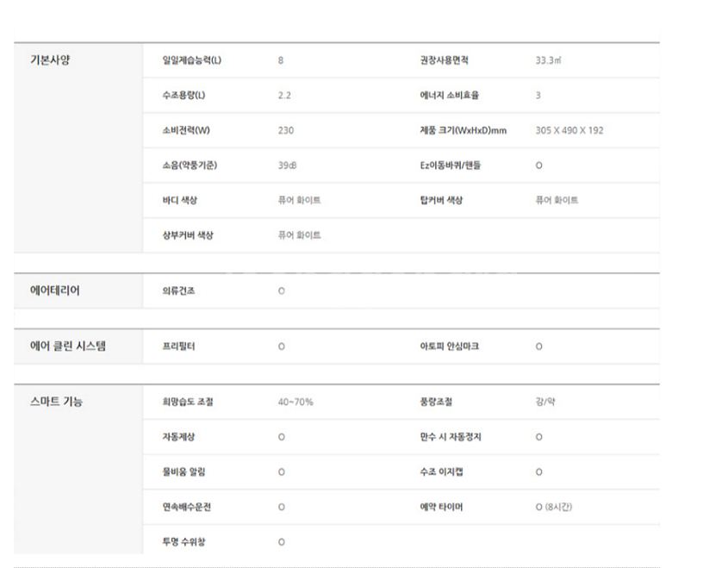Select the 33.3㎡ recommended area value
This screenshot has height=568, width=728.
point(549,60)
